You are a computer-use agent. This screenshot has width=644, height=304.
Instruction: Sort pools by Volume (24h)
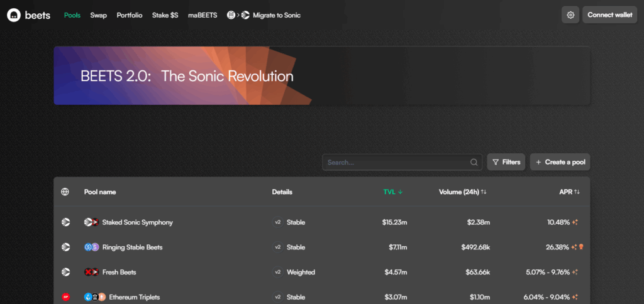(462, 192)
